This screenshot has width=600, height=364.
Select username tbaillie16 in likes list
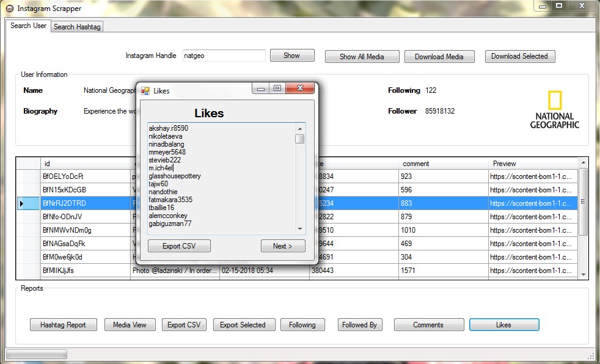point(161,208)
